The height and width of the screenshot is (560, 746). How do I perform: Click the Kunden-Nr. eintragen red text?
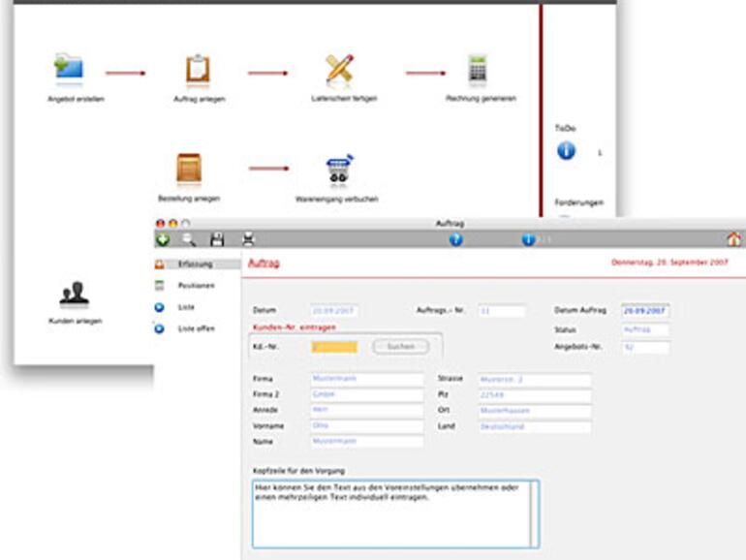coord(295,327)
